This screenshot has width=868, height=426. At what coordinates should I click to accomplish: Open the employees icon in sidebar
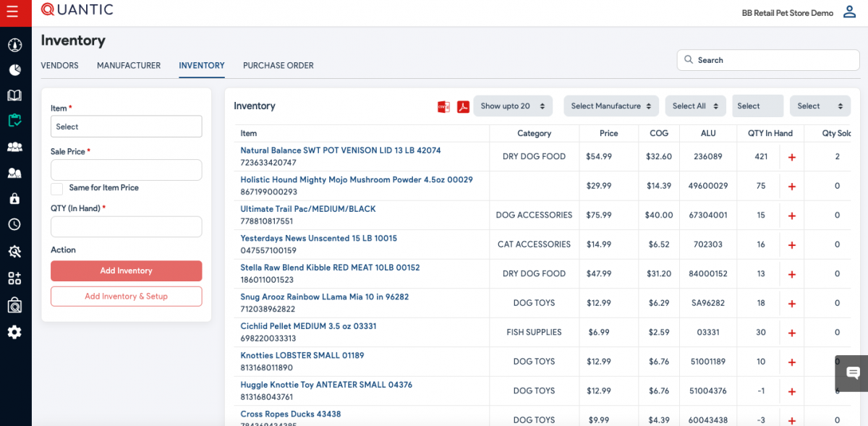14,173
